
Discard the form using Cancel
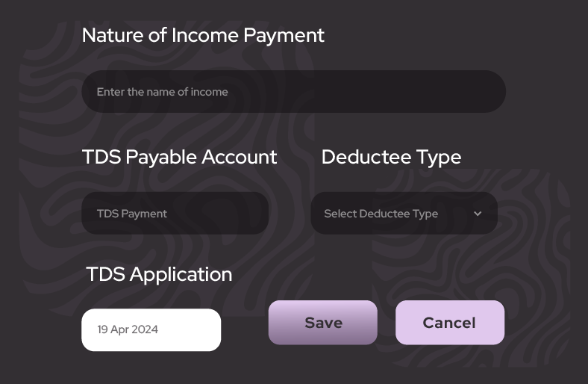click(449, 323)
